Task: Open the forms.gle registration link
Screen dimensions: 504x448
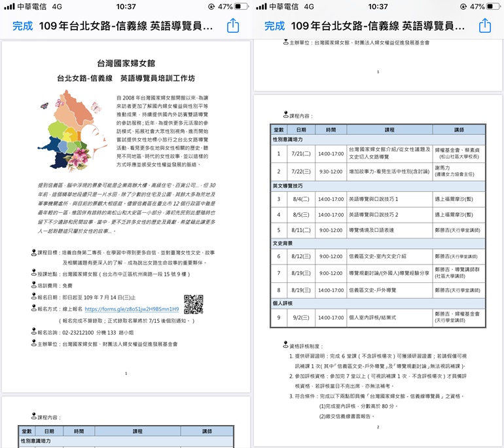Action: point(132,309)
